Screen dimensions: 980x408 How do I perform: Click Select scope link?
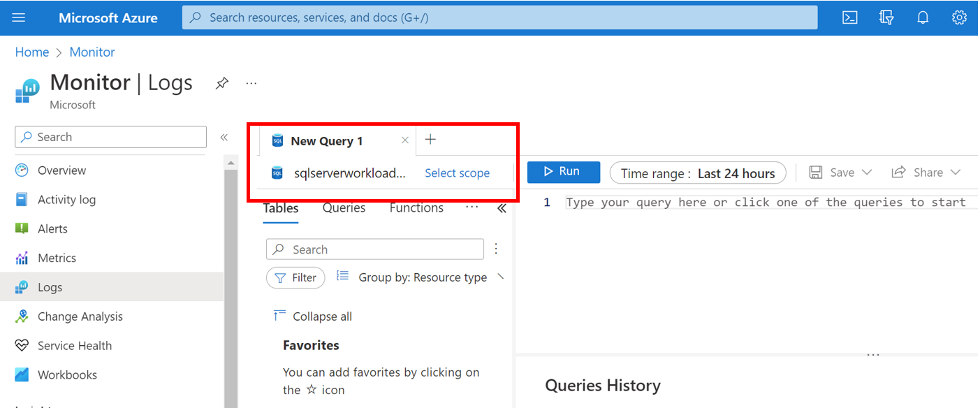tap(458, 173)
